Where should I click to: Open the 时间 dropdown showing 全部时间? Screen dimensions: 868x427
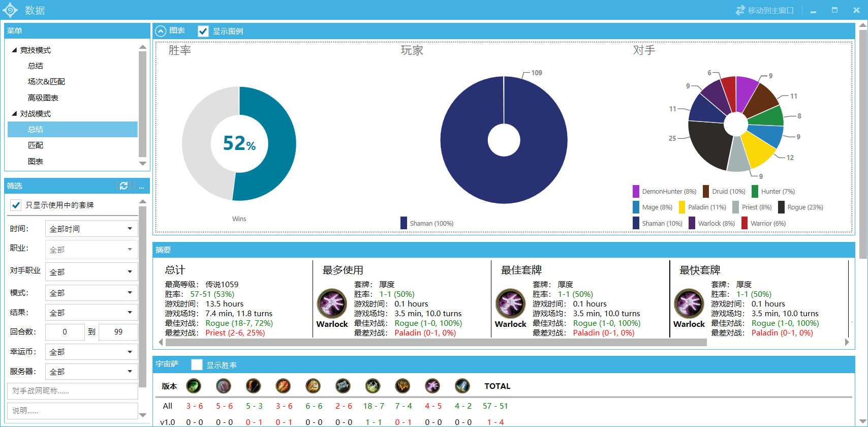[x=91, y=229]
